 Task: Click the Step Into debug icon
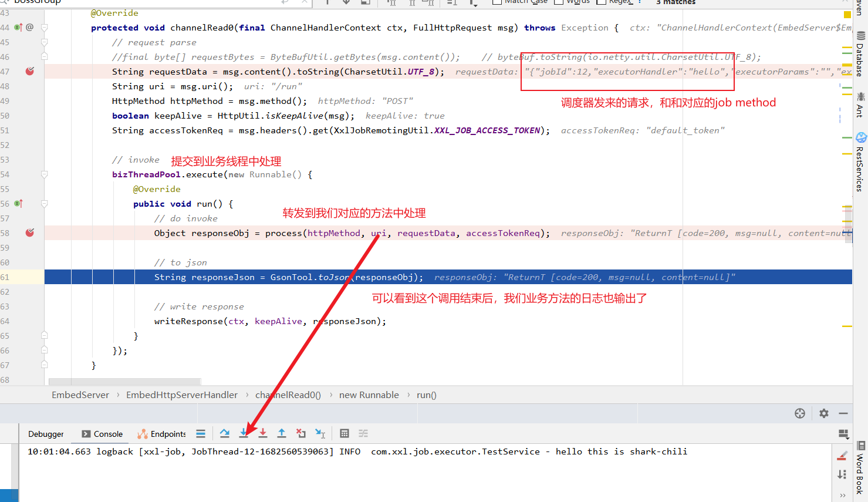(244, 433)
